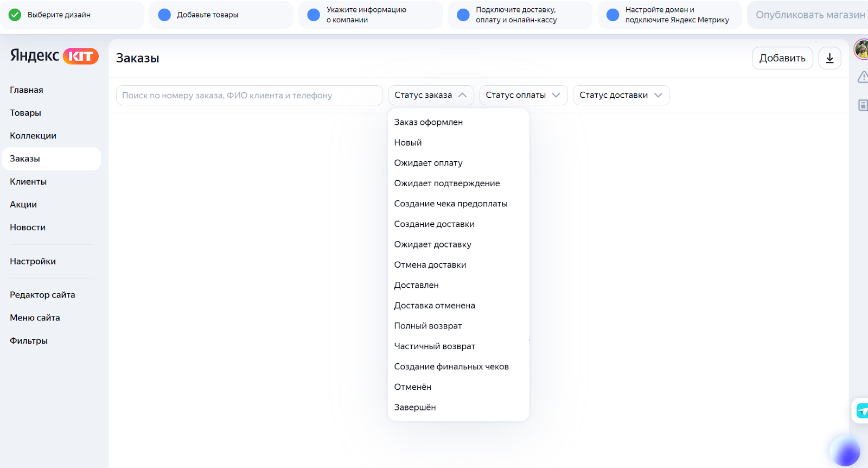Choose Ожидает оплату from status list
Image resolution: width=868 pixels, height=468 pixels.
tap(428, 163)
